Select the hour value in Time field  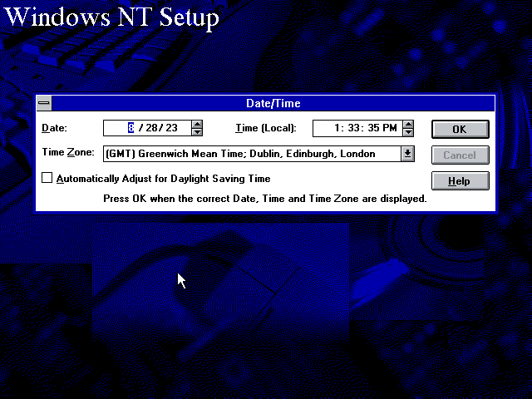pos(337,127)
